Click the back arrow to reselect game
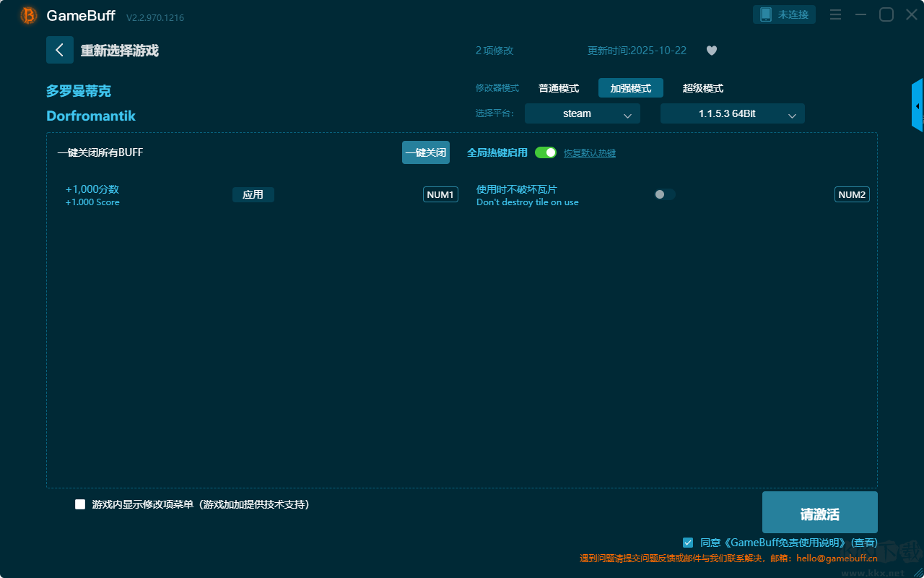This screenshot has height=578, width=924. point(60,50)
